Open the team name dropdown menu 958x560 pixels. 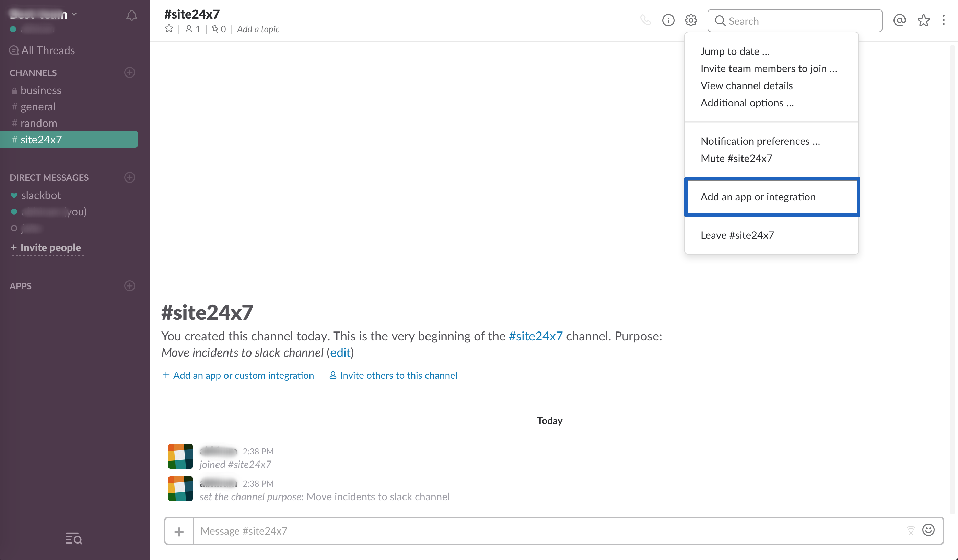coord(43,14)
